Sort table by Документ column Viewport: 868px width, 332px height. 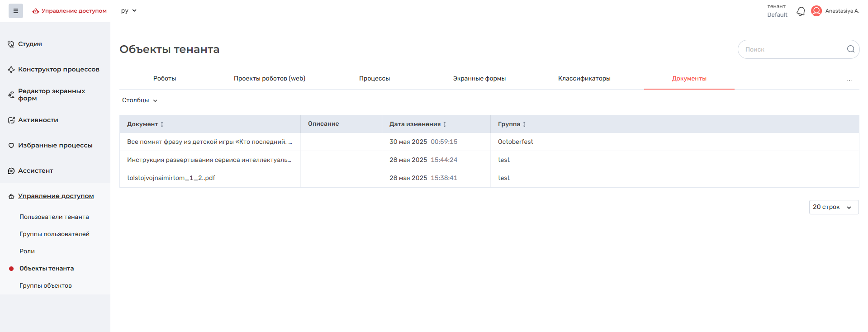pos(162,124)
